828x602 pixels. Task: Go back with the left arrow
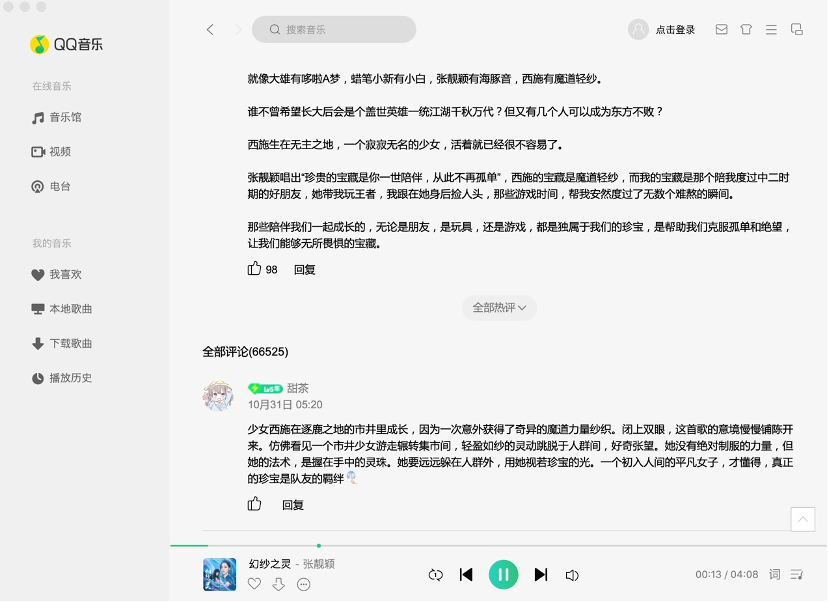point(210,30)
